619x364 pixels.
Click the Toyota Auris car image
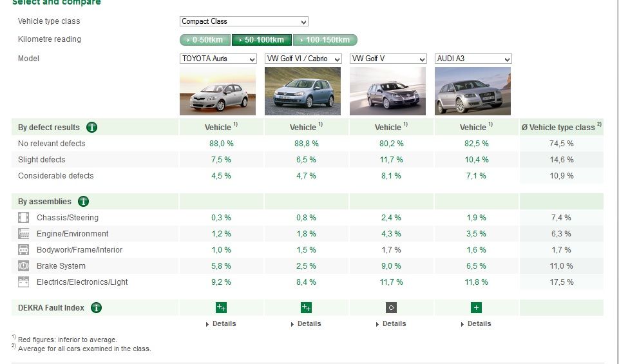tap(218, 91)
